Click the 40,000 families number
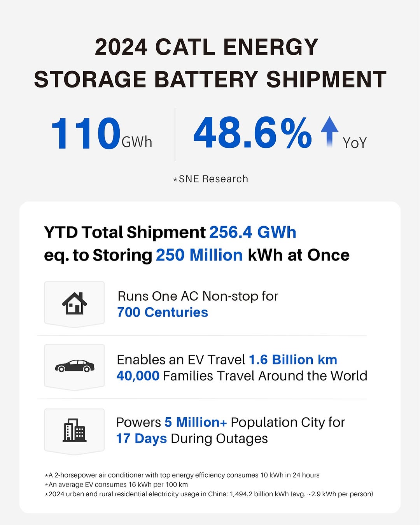The width and height of the screenshot is (420, 525). (x=138, y=376)
